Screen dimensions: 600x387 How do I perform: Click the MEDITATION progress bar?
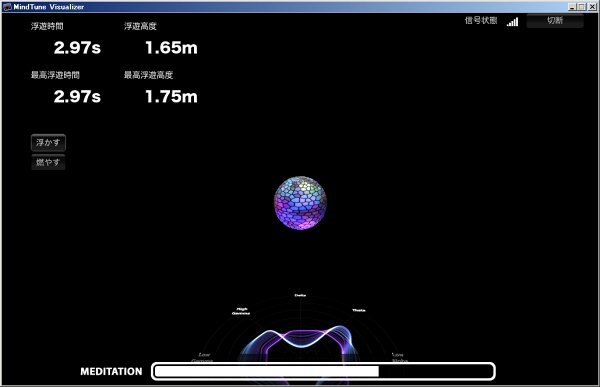pos(323,371)
